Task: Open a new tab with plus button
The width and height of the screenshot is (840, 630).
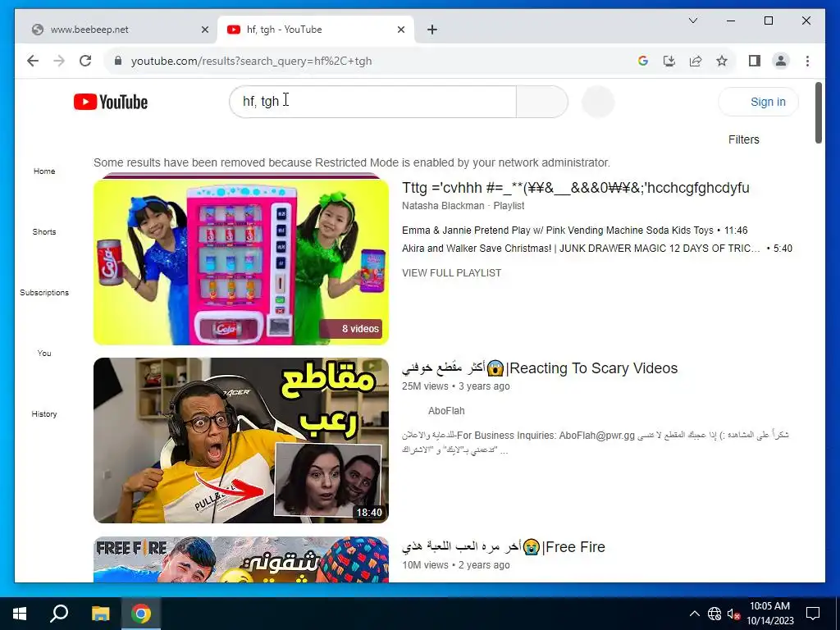Action: [x=432, y=30]
